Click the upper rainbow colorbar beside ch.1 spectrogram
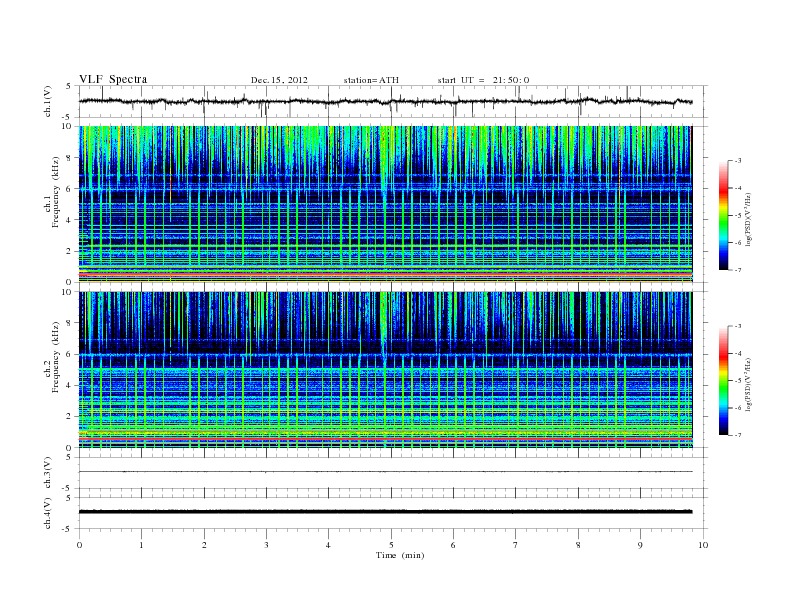 [724, 215]
